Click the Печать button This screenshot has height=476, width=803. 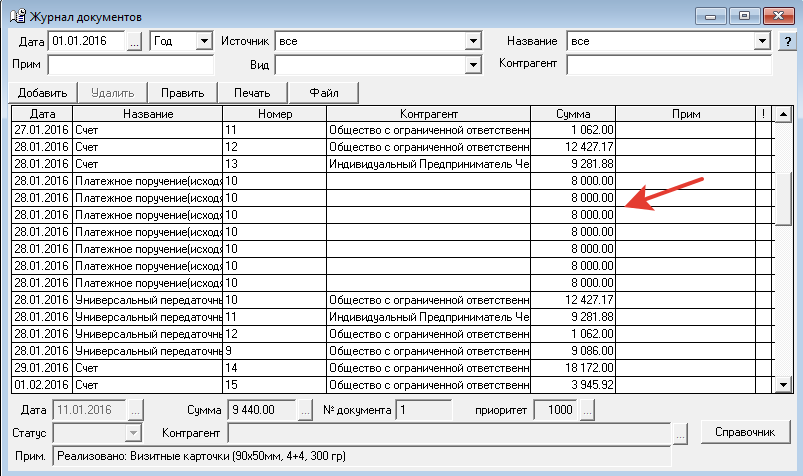click(252, 93)
